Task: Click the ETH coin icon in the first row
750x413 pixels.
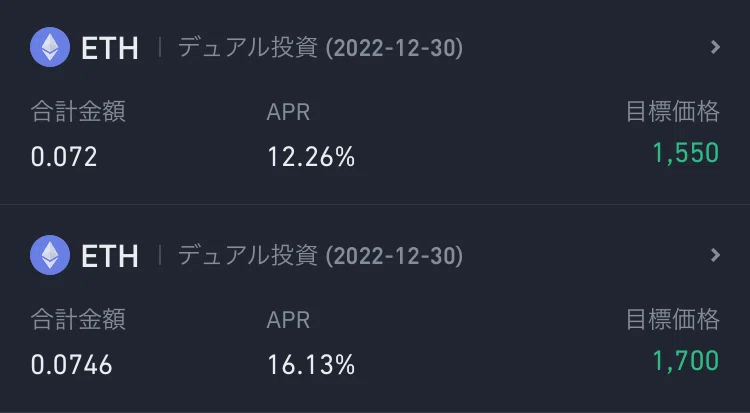Action: [50, 47]
